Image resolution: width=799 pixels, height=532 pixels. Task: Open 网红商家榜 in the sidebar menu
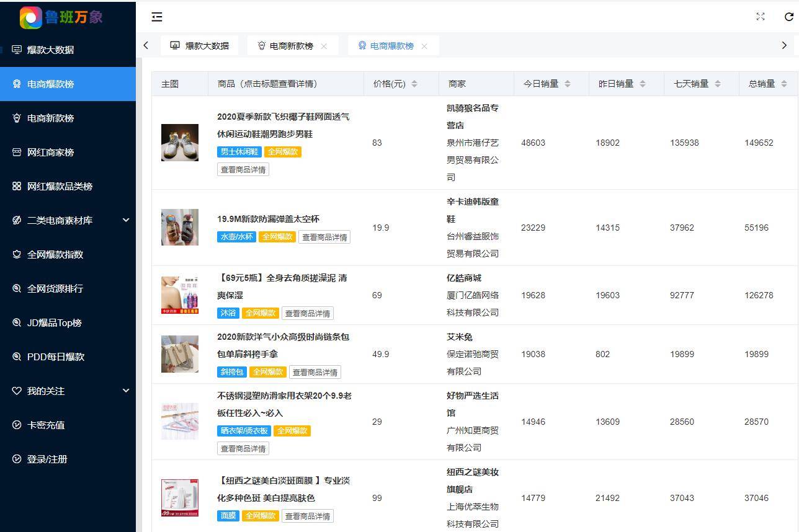point(68,152)
